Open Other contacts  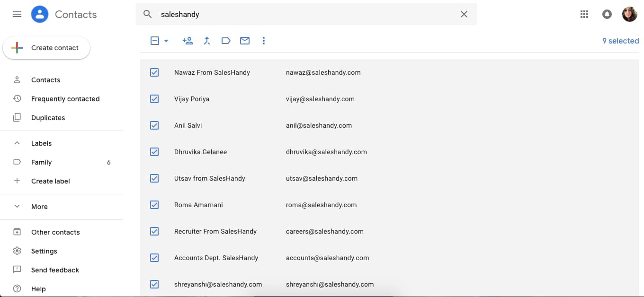(x=55, y=232)
